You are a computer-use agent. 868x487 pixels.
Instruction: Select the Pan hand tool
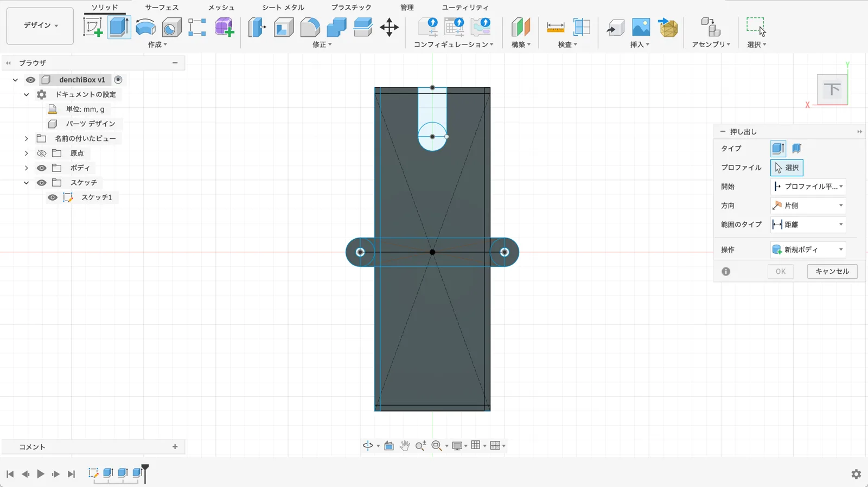click(405, 446)
